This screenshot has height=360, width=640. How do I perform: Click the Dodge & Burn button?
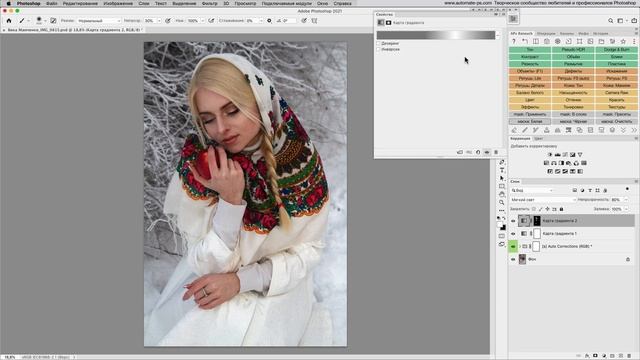click(x=616, y=49)
